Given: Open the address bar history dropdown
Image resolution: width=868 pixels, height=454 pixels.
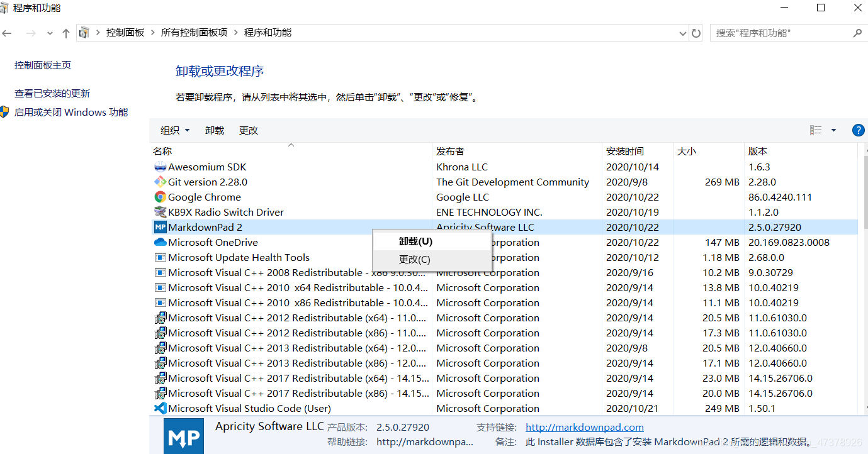Looking at the screenshot, I should (683, 33).
